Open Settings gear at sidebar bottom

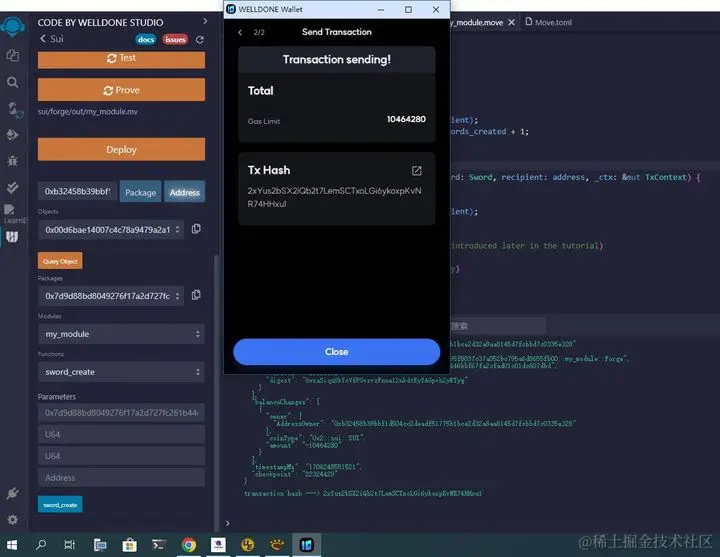click(x=12, y=520)
